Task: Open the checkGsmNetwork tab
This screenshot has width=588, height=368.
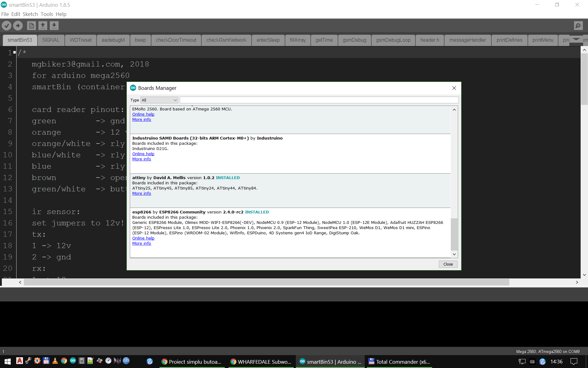Action: 226,40
